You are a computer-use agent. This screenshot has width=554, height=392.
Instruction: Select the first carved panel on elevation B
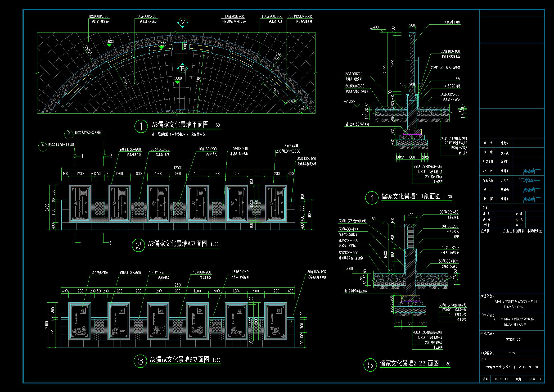coord(80,321)
